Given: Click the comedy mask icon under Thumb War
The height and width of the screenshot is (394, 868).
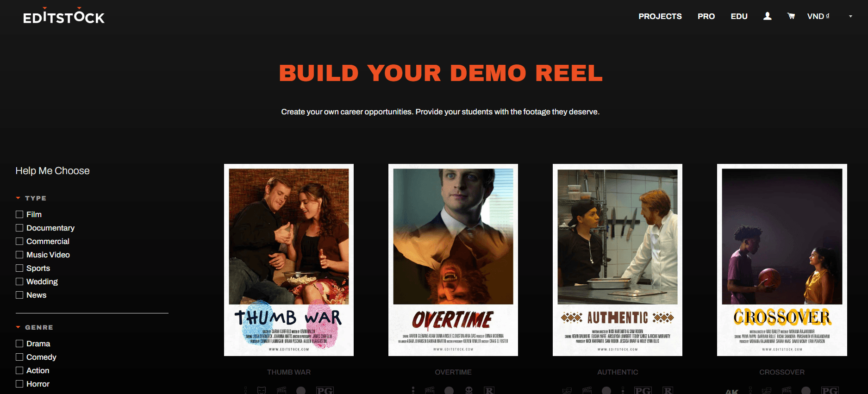Looking at the screenshot, I should 262,390.
